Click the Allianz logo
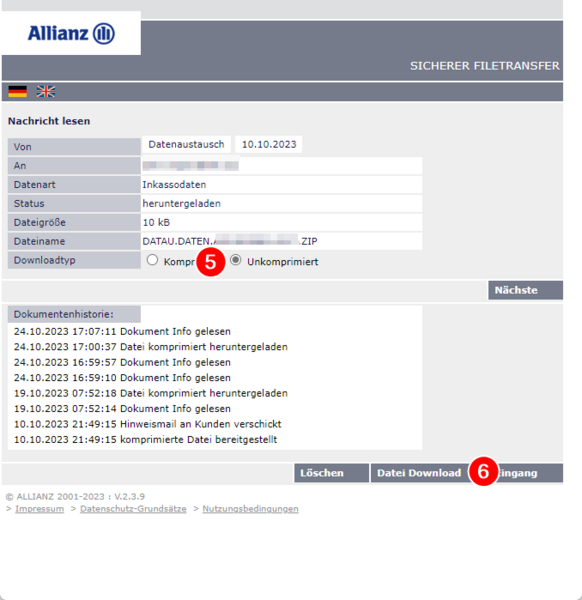This screenshot has width=582, height=600. 71,33
